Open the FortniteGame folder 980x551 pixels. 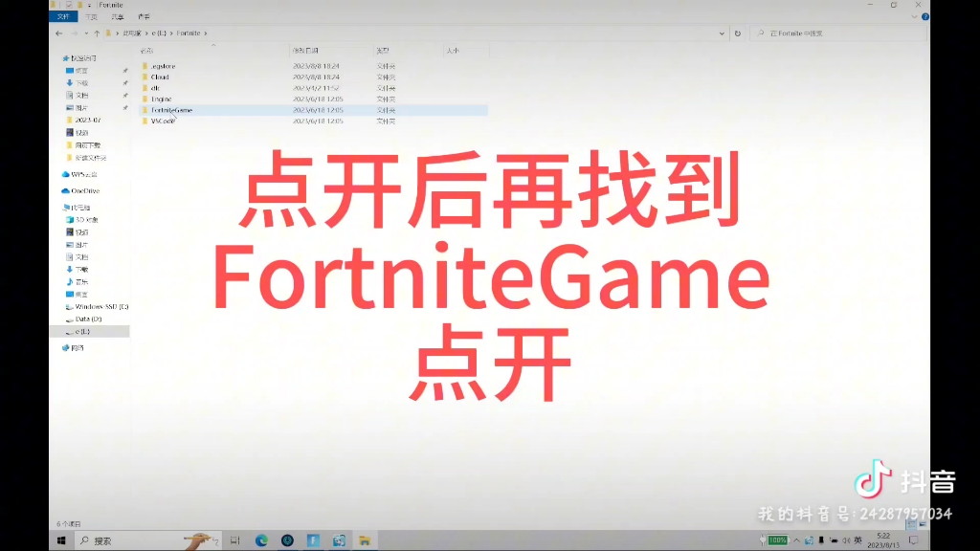point(172,110)
